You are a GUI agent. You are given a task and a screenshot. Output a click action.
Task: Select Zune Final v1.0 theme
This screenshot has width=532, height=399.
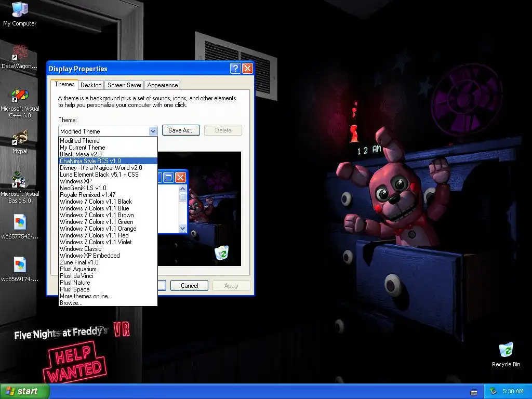coord(108,262)
